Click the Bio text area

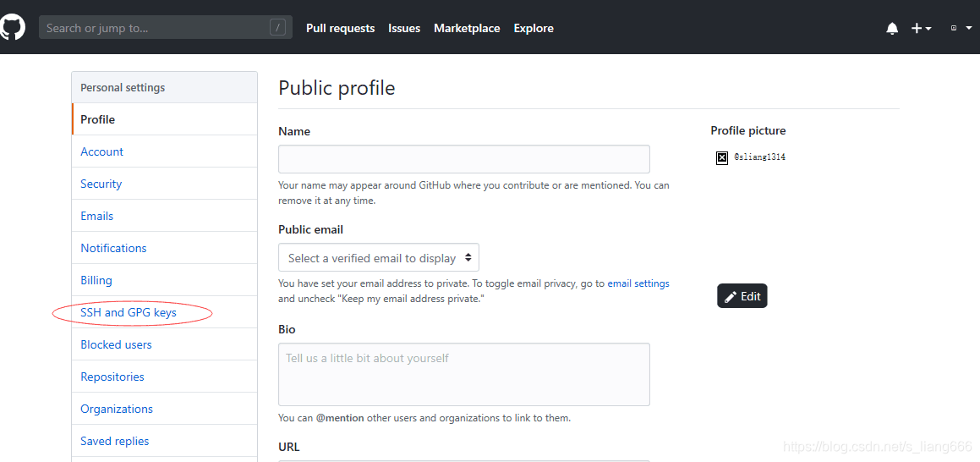pyautogui.click(x=463, y=374)
